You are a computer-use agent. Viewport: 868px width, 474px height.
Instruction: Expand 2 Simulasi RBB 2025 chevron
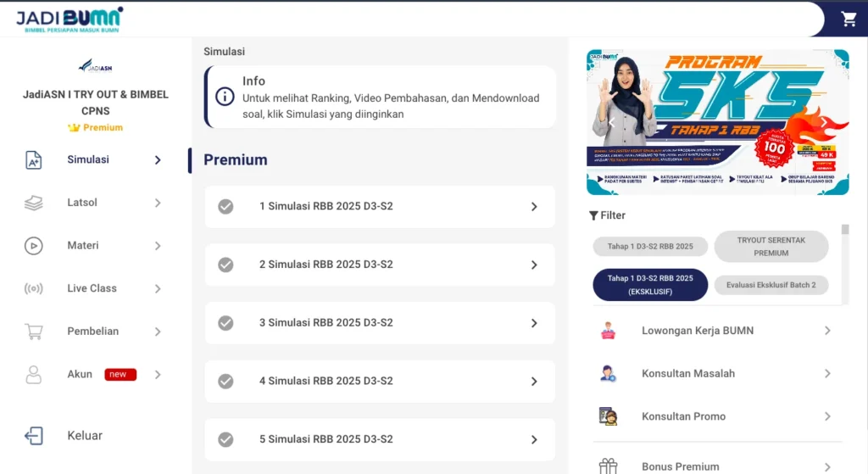[534, 265]
